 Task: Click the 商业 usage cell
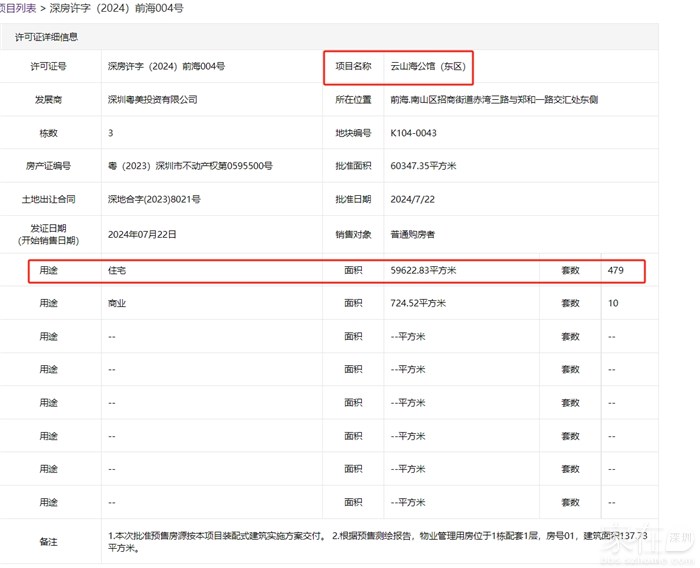click(117, 303)
